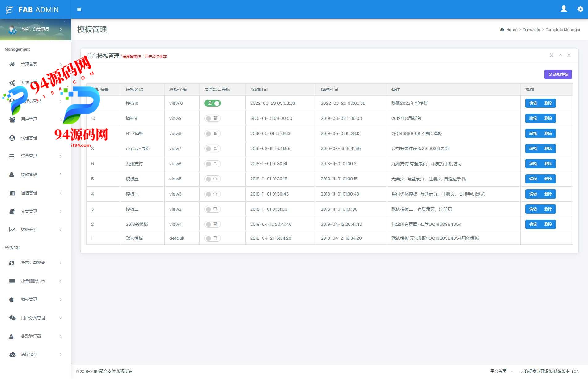This screenshot has width=588, height=379.
Task: Turn off default toggle for 模板10
Action: coord(213,103)
